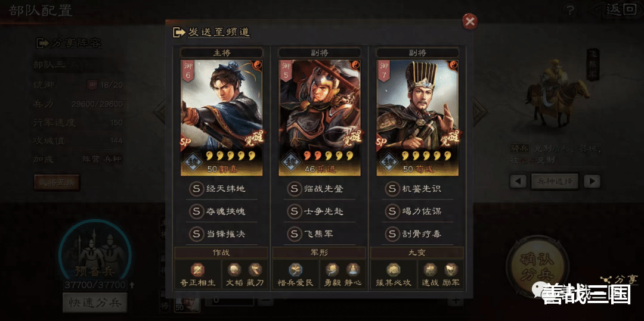Click the 快速分兵 quick allocate button

[95, 303]
